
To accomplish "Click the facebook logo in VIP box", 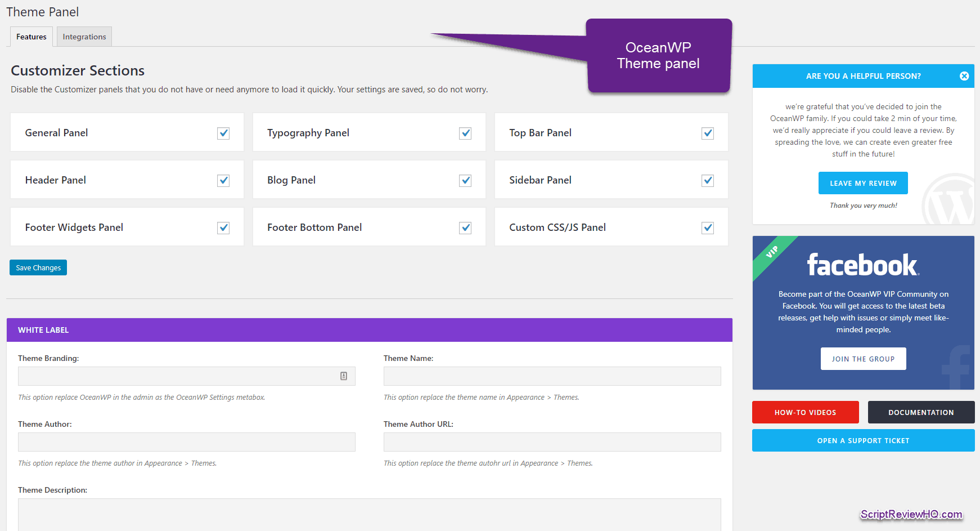I will [x=863, y=265].
